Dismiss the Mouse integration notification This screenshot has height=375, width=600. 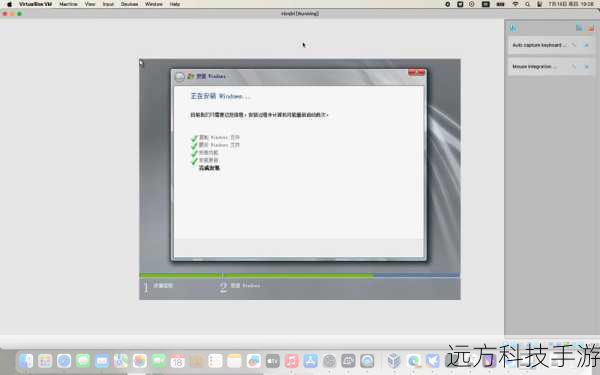[x=587, y=67]
